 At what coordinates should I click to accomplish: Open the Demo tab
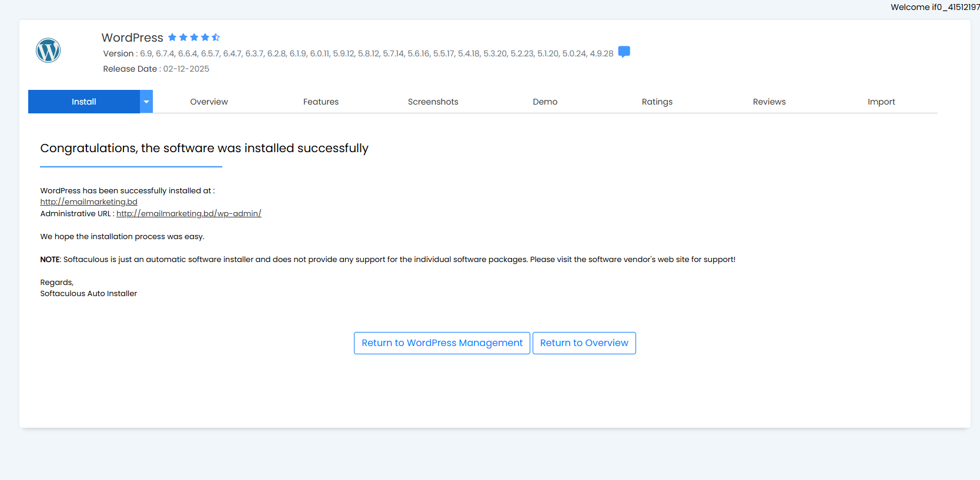pyautogui.click(x=545, y=102)
